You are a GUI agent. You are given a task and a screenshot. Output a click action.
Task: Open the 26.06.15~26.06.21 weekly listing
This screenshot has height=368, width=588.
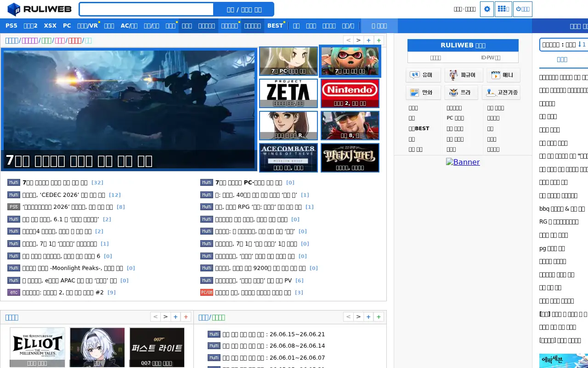tap(274, 334)
